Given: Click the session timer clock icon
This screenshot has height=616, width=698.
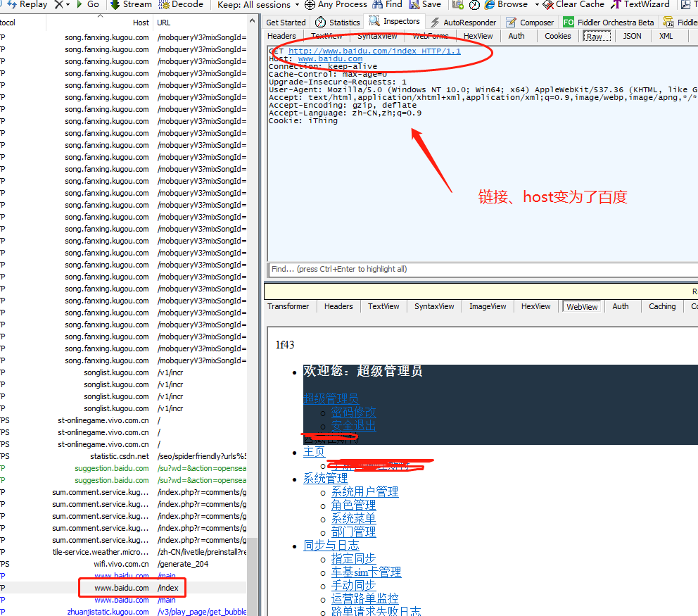Looking at the screenshot, I should pos(474,5).
